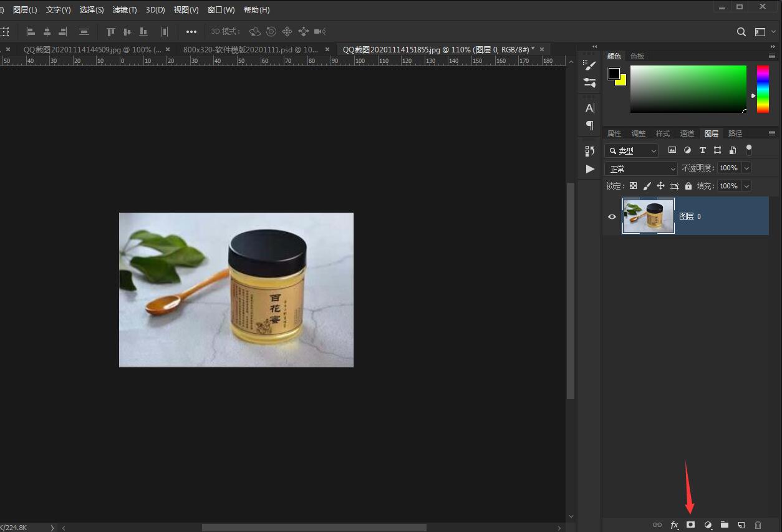Screen dimensions: 782x532
Task: Expand the 不透明度 opacity dropdown arrow
Action: (x=746, y=168)
